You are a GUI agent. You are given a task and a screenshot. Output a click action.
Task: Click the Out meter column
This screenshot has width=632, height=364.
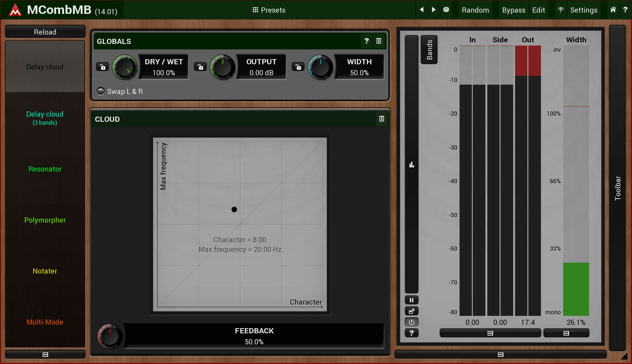(528, 181)
